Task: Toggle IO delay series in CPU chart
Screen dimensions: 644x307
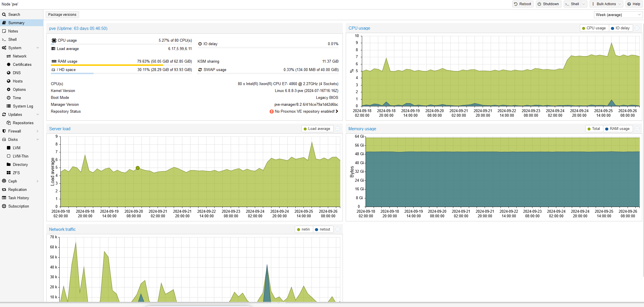Action: [x=620, y=28]
